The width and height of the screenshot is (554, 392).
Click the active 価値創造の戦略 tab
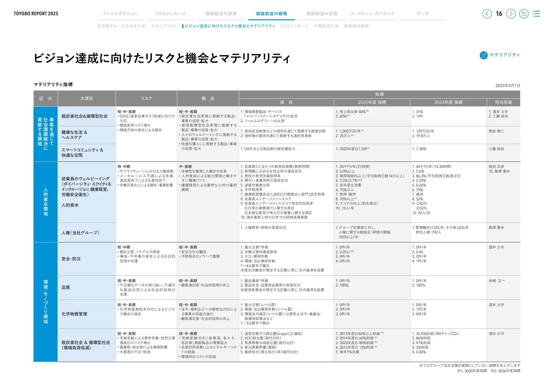[271, 14]
